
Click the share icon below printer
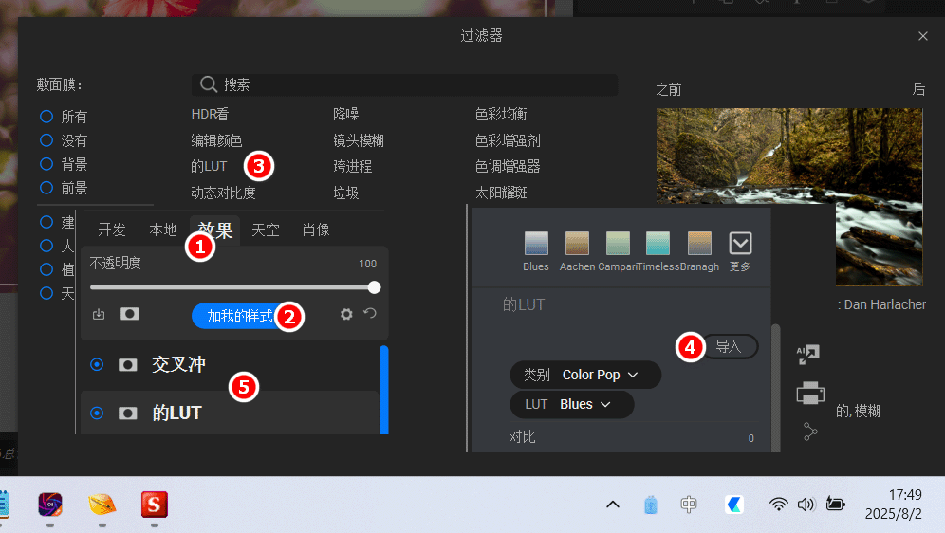tap(811, 431)
